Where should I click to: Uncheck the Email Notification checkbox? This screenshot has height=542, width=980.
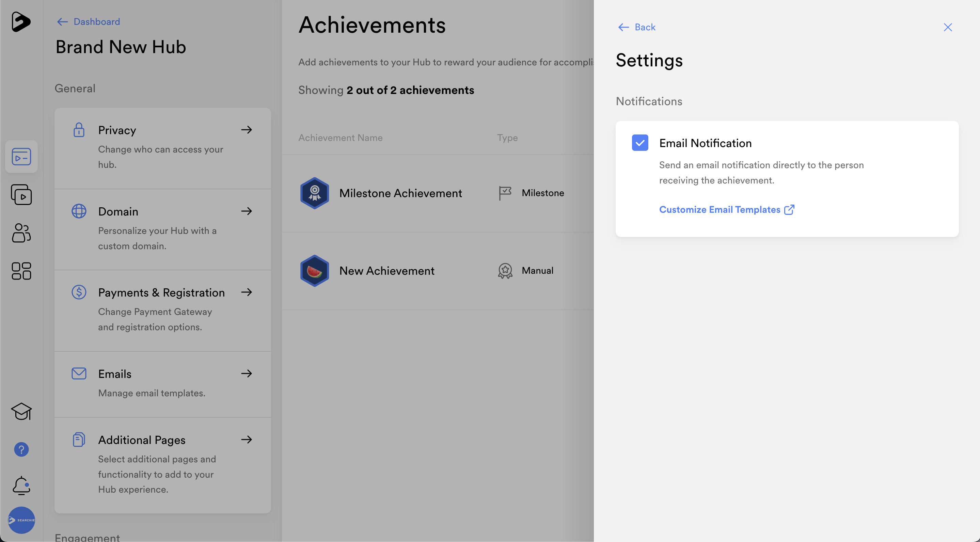[x=640, y=143]
